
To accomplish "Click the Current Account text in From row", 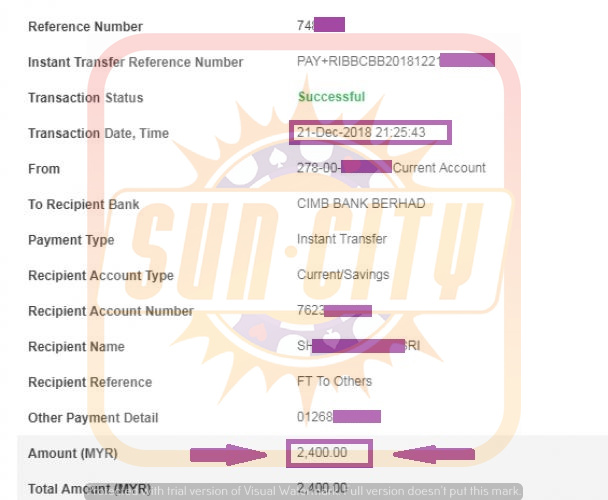I will (439, 168).
